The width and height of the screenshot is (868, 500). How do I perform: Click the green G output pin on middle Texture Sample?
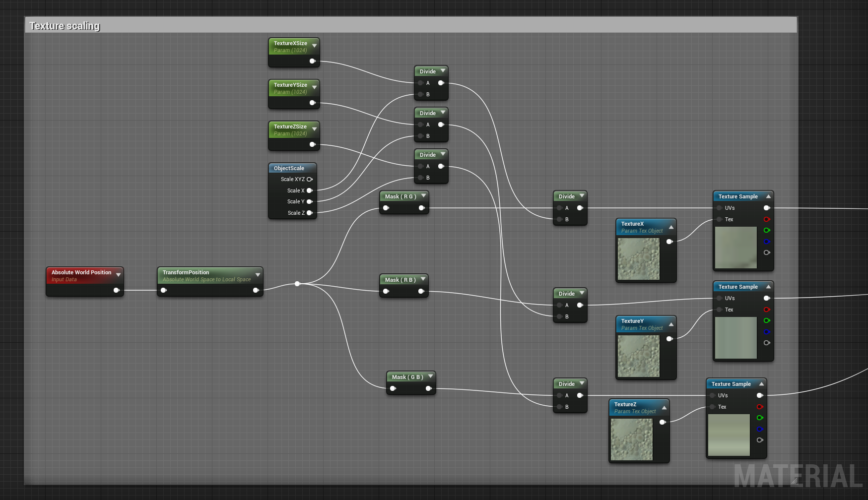coord(767,320)
